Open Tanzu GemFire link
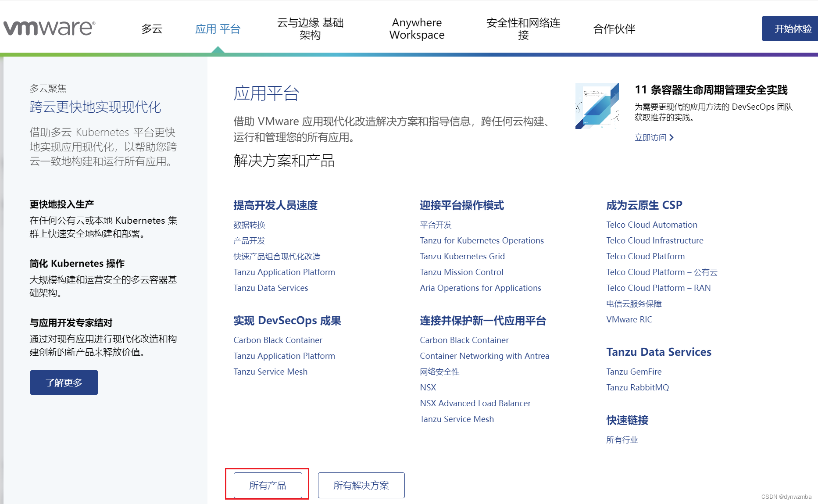 click(634, 372)
